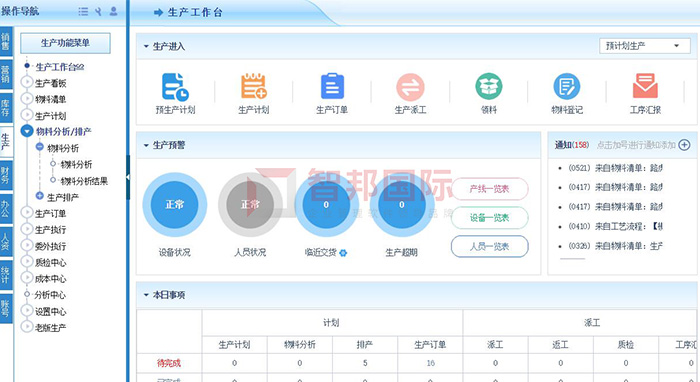
Task: Switch to the 人资 side tab
Action: point(5,242)
